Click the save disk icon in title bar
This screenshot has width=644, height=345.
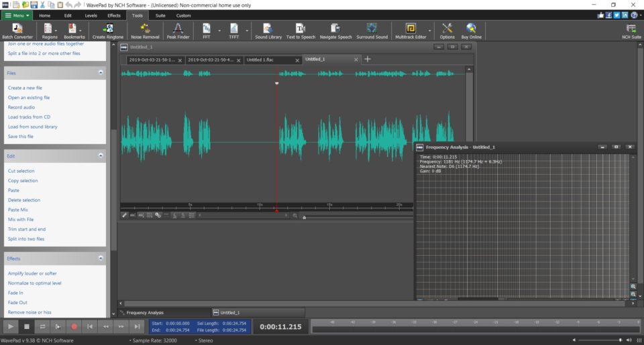click(34, 5)
